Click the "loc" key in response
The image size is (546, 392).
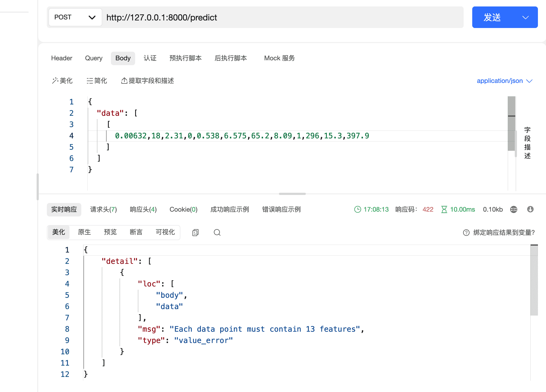[149, 284]
